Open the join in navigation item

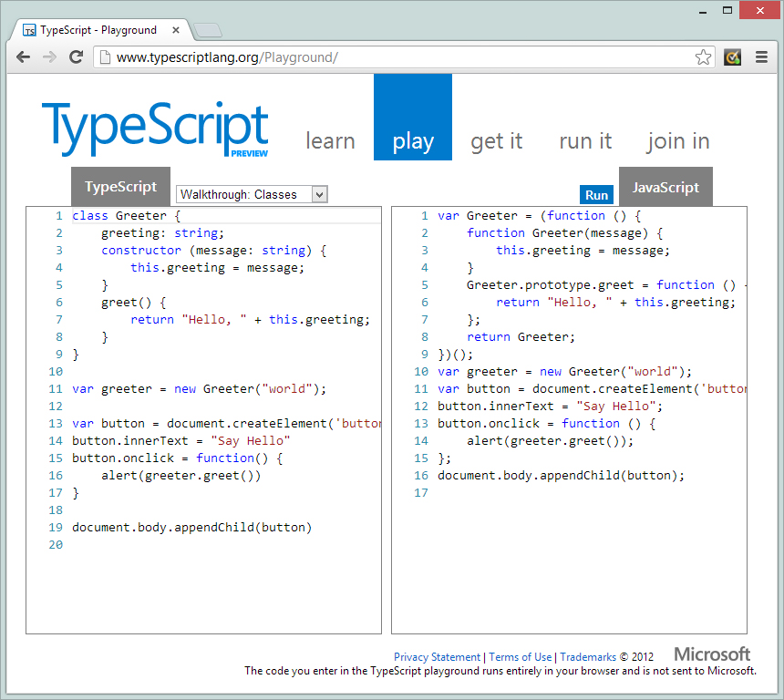(x=678, y=141)
